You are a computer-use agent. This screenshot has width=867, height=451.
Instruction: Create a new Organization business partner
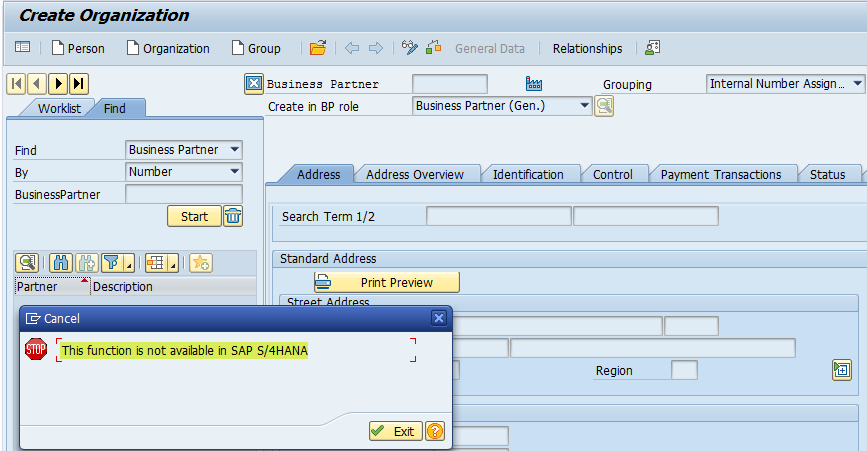pyautogui.click(x=168, y=48)
